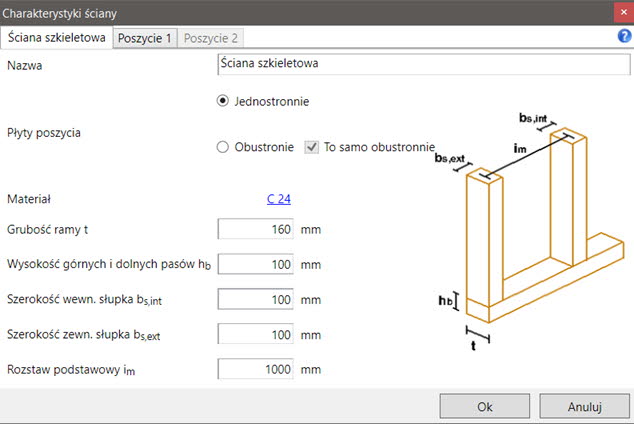
Task: Click the wall frame diagram illustration
Action: pos(530,230)
